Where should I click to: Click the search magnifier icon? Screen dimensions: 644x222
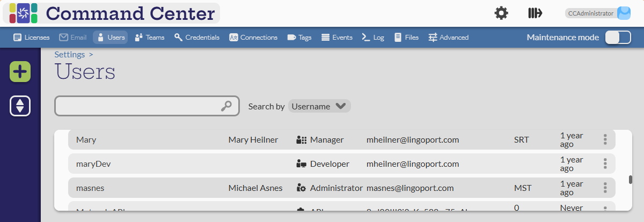(x=226, y=106)
